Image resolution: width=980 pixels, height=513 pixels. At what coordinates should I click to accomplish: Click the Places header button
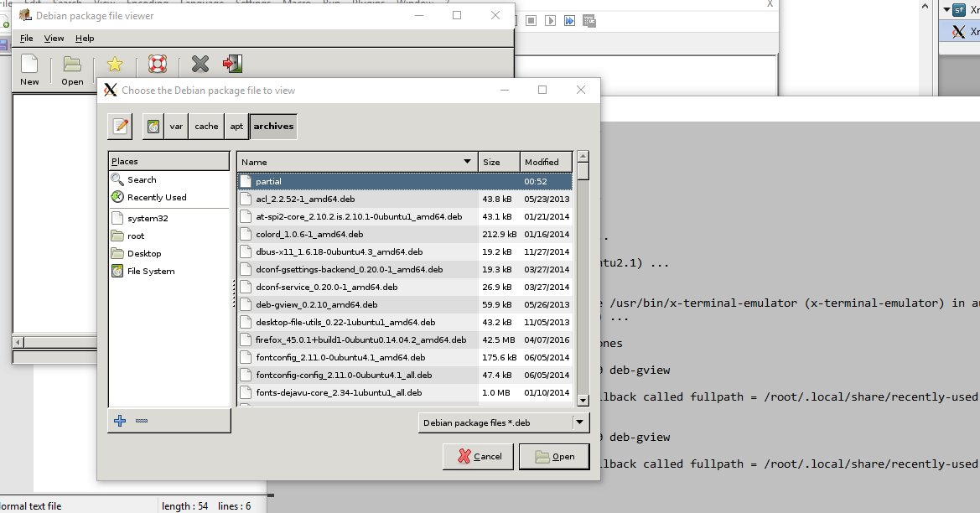pyautogui.click(x=169, y=161)
